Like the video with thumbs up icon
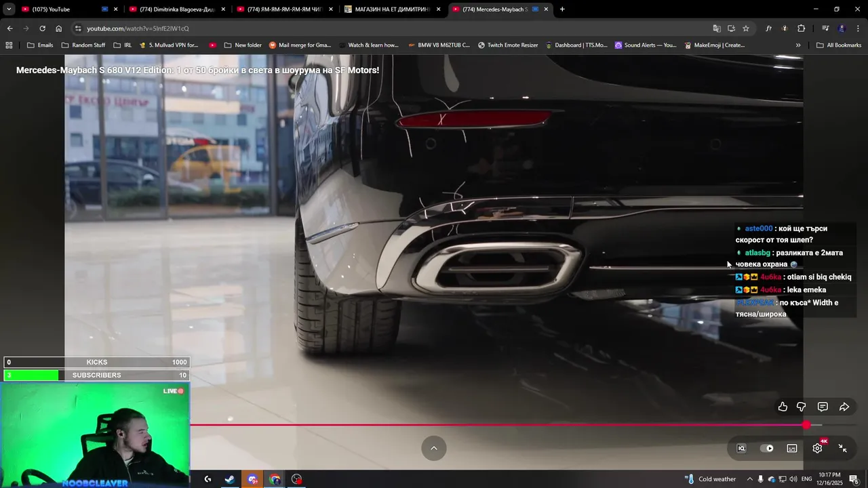The width and height of the screenshot is (868, 488). coord(783,407)
